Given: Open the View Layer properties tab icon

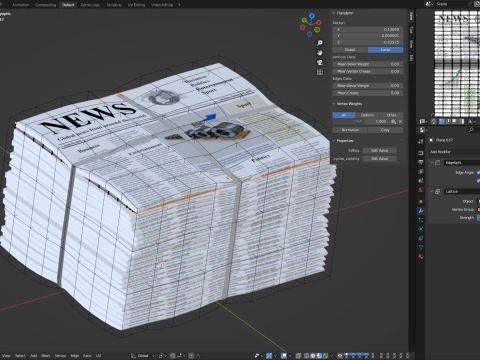Looking at the screenshot, I should pyautogui.click(x=421, y=171).
